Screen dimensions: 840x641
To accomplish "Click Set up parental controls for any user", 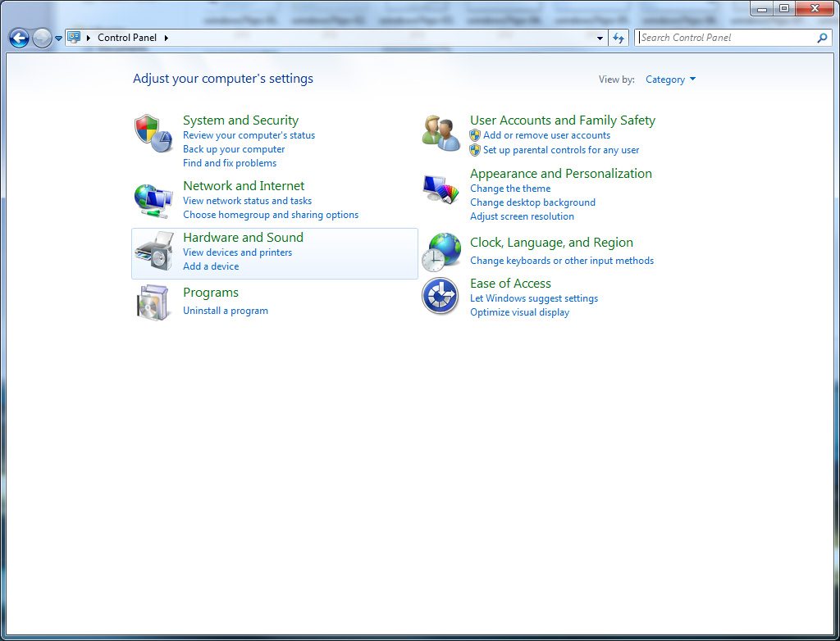I will [x=561, y=150].
